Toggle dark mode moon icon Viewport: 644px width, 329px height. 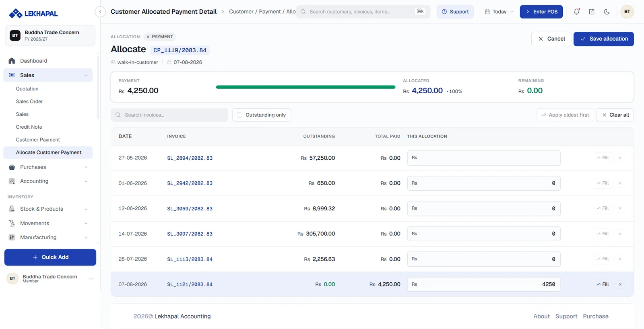point(607,12)
